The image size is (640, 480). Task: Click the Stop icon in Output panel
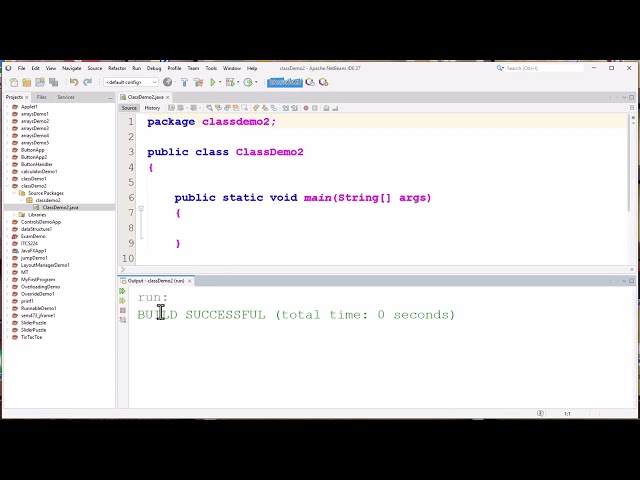[122, 311]
